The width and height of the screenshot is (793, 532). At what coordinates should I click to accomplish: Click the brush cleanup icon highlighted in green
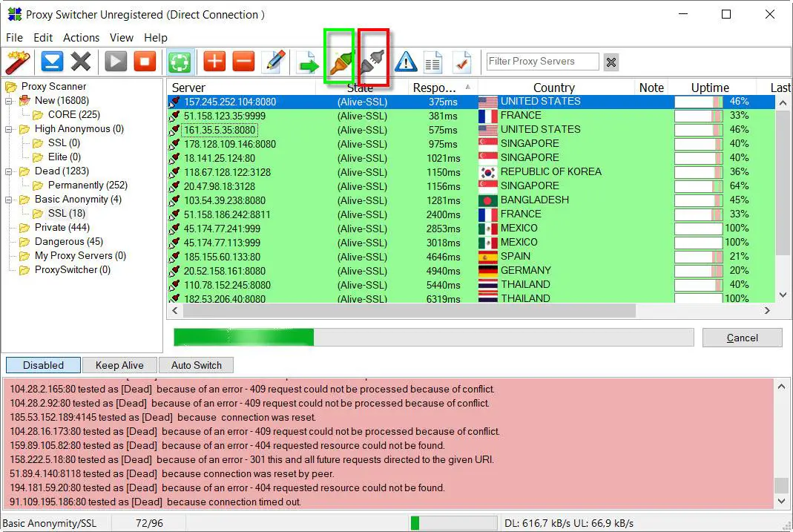[x=339, y=62]
